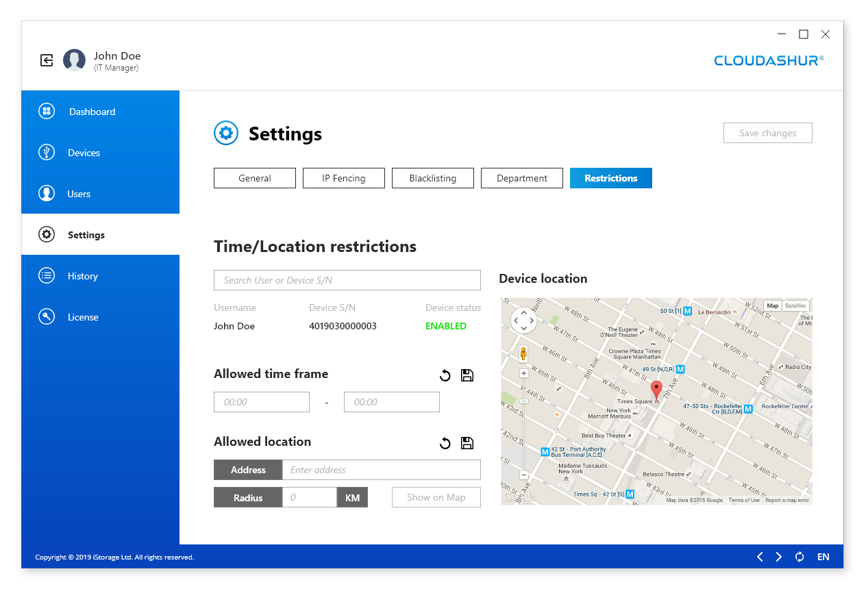Save the Allowed location setting

click(x=467, y=443)
